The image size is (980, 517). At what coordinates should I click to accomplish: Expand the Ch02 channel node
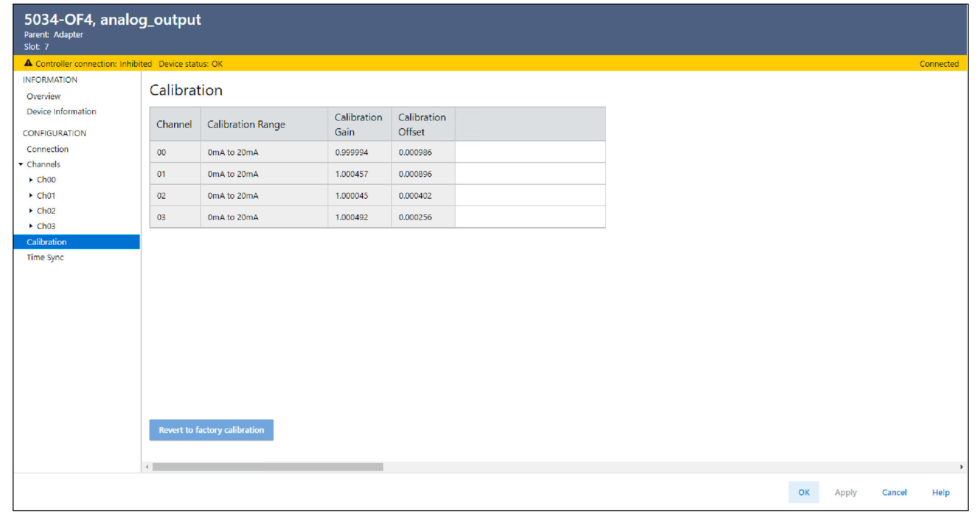(x=31, y=211)
